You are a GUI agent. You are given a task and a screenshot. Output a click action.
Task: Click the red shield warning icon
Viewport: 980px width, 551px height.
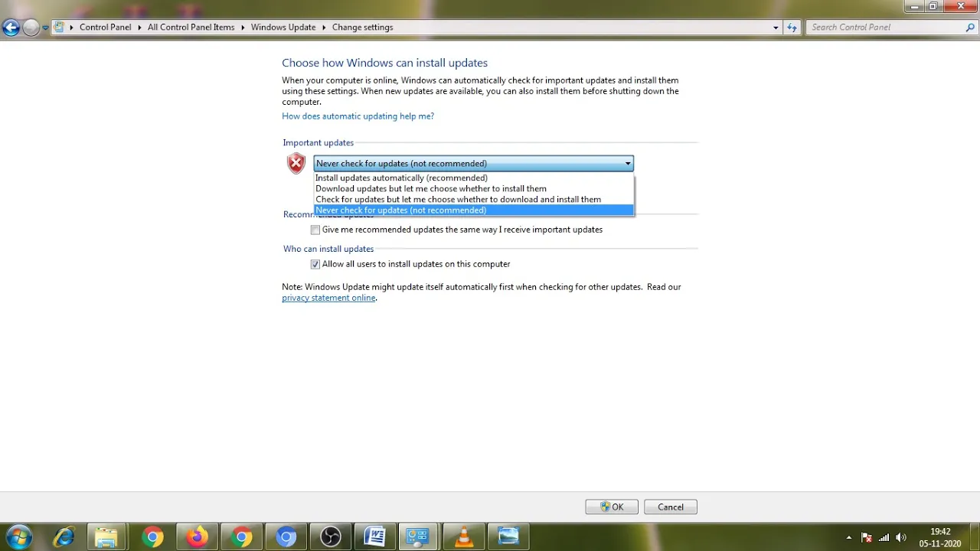296,163
